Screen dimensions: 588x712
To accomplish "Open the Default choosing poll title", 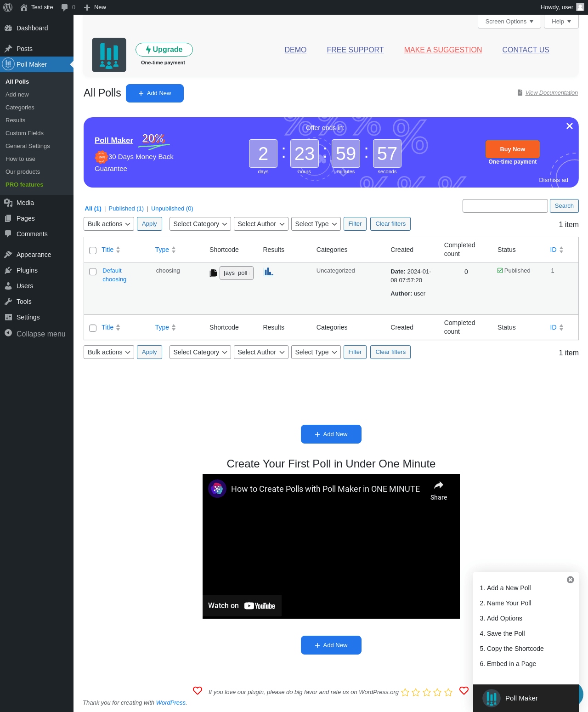I will click(x=114, y=275).
